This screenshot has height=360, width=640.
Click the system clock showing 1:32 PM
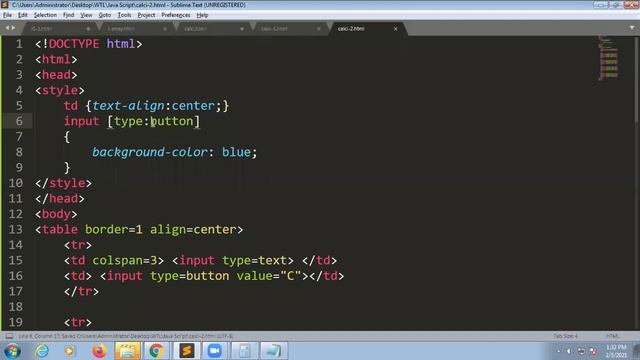click(616, 351)
